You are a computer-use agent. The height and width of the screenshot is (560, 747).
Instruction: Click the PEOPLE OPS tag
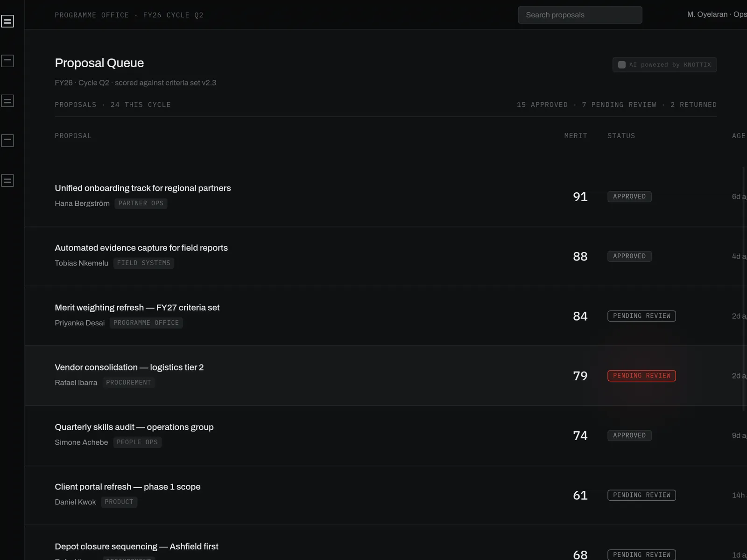137,442
